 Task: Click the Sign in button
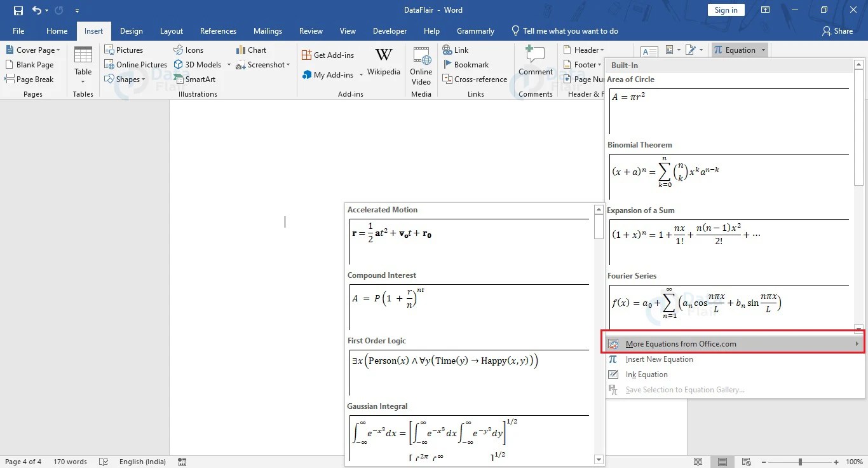[x=725, y=10]
